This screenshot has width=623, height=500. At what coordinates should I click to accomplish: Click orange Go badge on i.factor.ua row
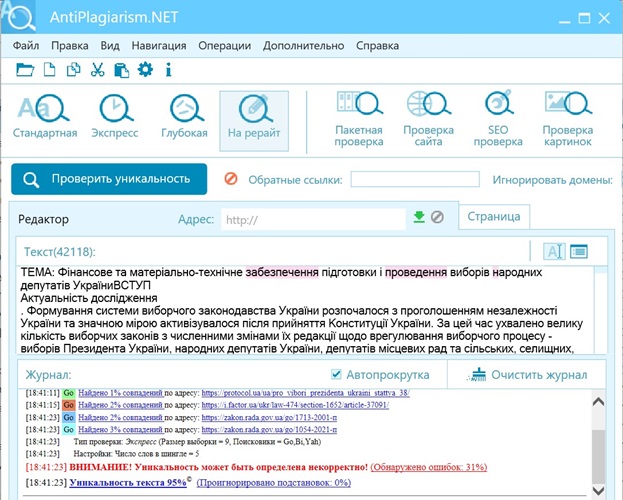(x=68, y=405)
